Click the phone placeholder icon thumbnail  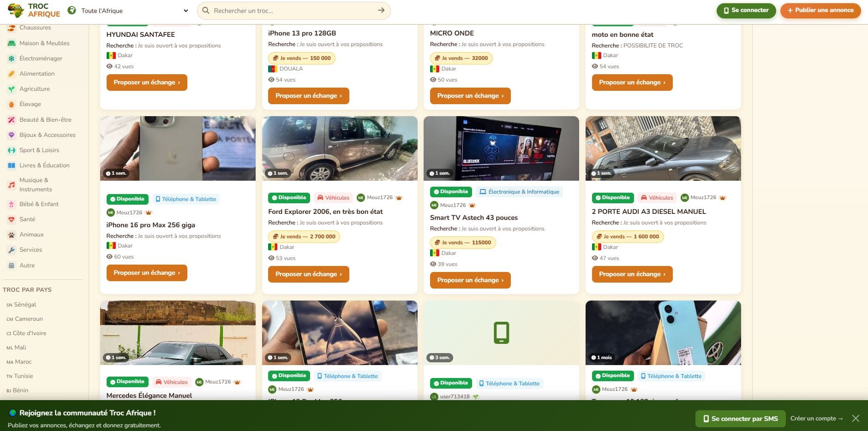(501, 333)
